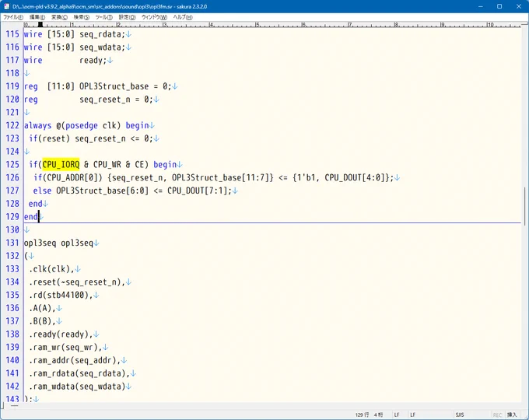Screen dimensions: 529x420
Task: Click the highlighted CPU_IORQ word
Action: [61, 164]
